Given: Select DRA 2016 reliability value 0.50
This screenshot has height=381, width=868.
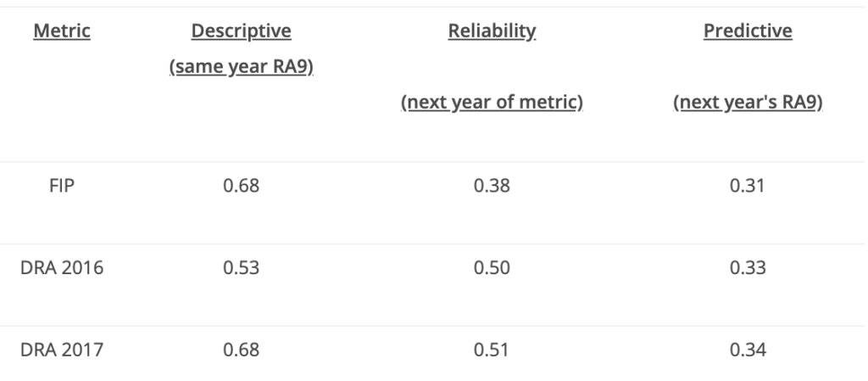Looking at the screenshot, I should coord(492,267).
